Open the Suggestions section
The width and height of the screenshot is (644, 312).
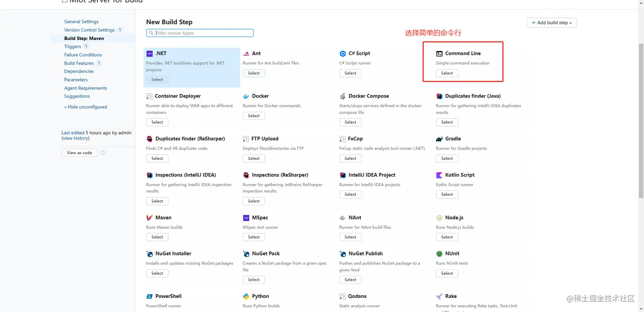click(77, 96)
